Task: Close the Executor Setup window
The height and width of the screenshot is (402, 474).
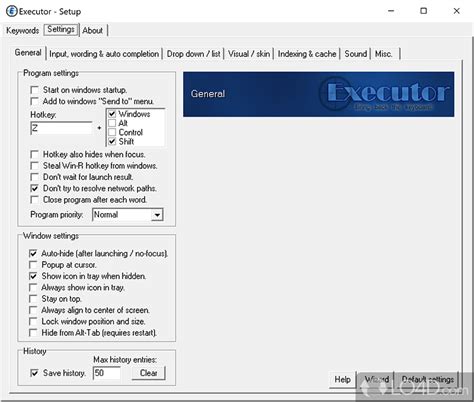Action: pyautogui.click(x=456, y=11)
